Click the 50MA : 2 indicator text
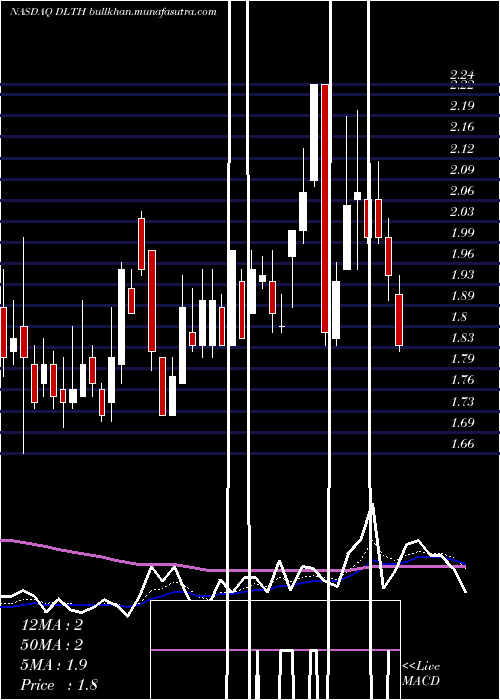This screenshot has width=500, height=700. pyautogui.click(x=52, y=645)
